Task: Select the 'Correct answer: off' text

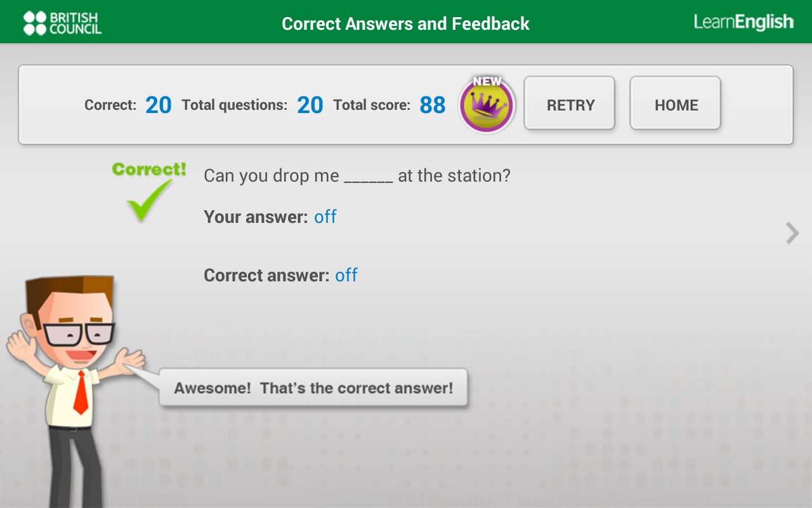Action: click(280, 276)
